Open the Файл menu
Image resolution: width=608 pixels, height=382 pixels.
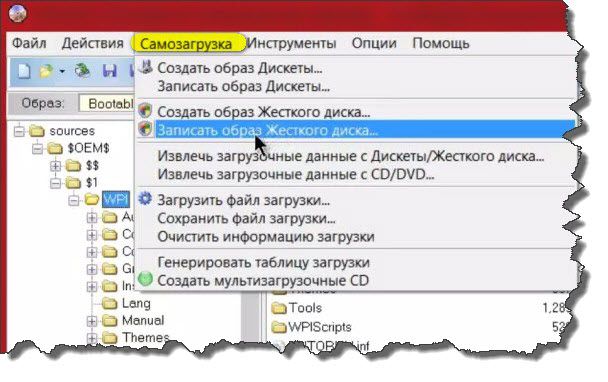click(x=29, y=43)
